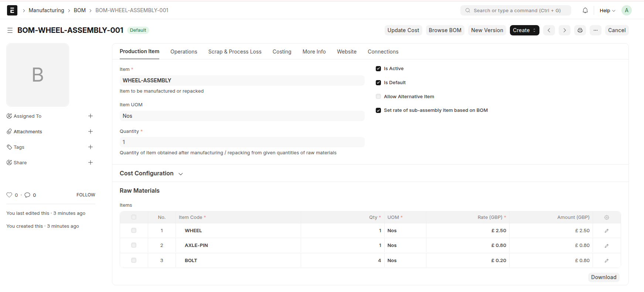Click the Update Cost button
The image size is (644, 292).
[403, 30]
